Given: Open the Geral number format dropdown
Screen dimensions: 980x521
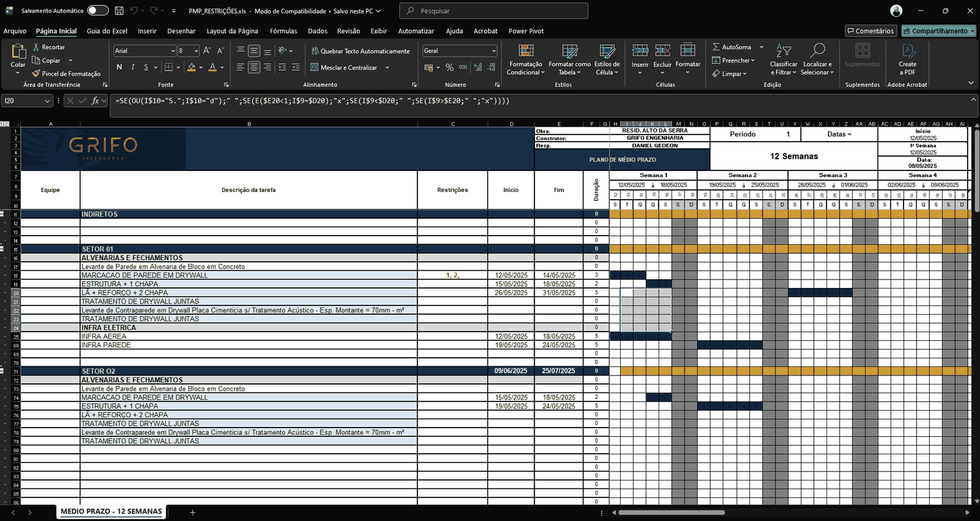Looking at the screenshot, I should 493,50.
